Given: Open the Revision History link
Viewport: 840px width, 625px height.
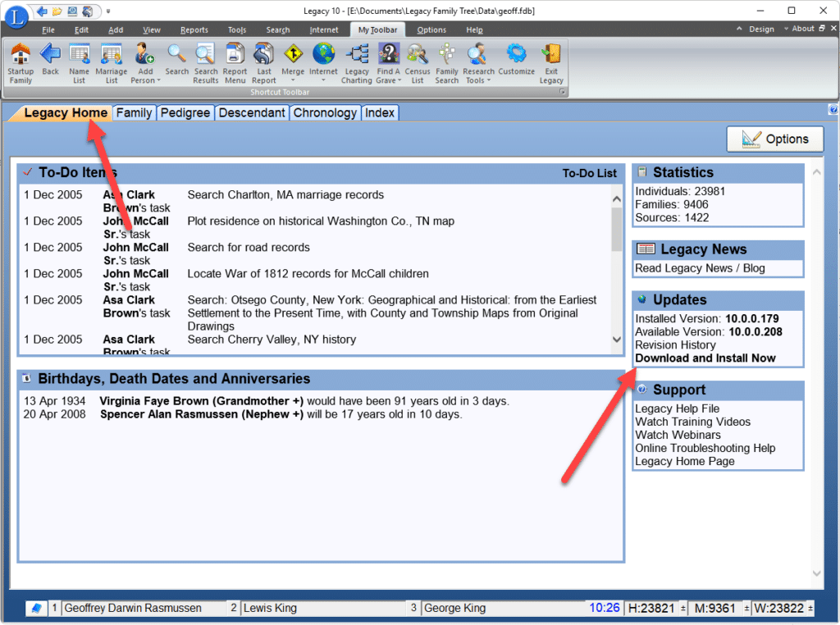Looking at the screenshot, I should point(675,345).
